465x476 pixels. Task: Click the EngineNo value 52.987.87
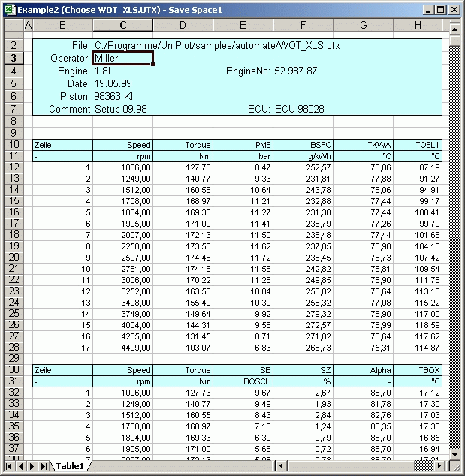tap(296, 71)
